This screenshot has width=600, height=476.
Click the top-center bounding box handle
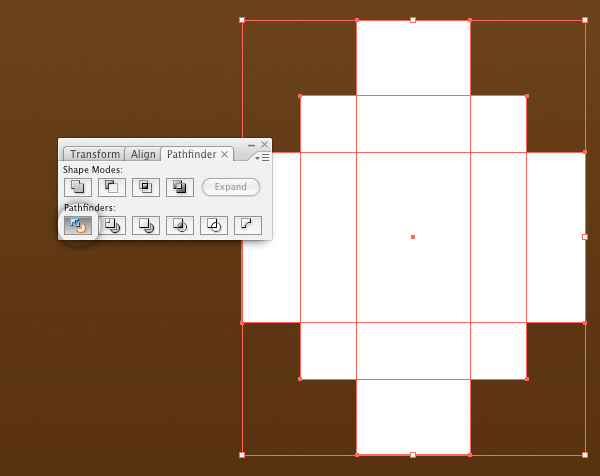(413, 19)
